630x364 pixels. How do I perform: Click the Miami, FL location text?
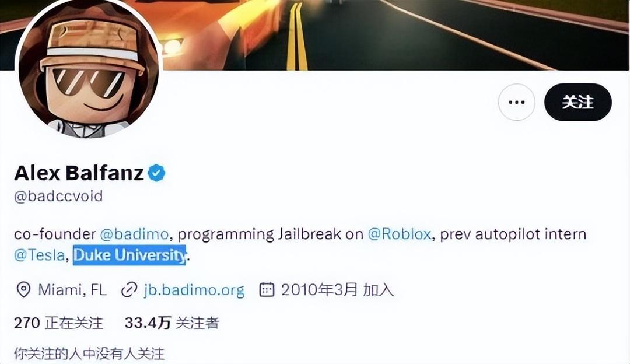click(x=72, y=290)
